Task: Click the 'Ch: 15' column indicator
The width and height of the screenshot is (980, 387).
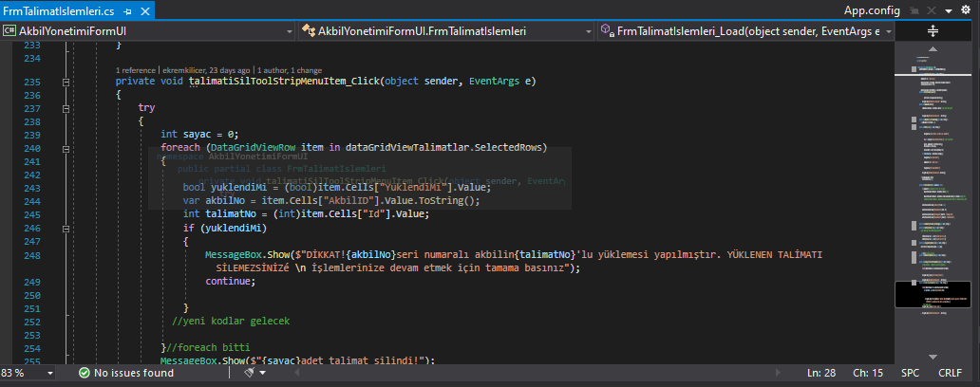Action: [868, 373]
